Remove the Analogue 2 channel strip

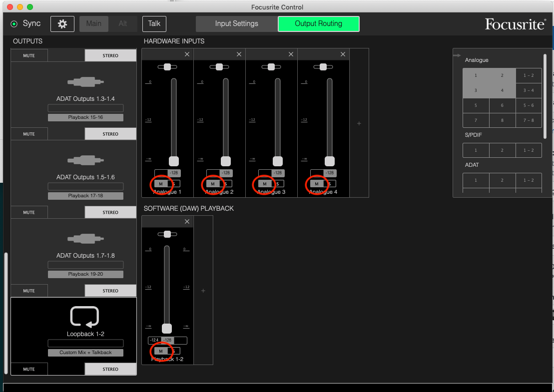(239, 54)
